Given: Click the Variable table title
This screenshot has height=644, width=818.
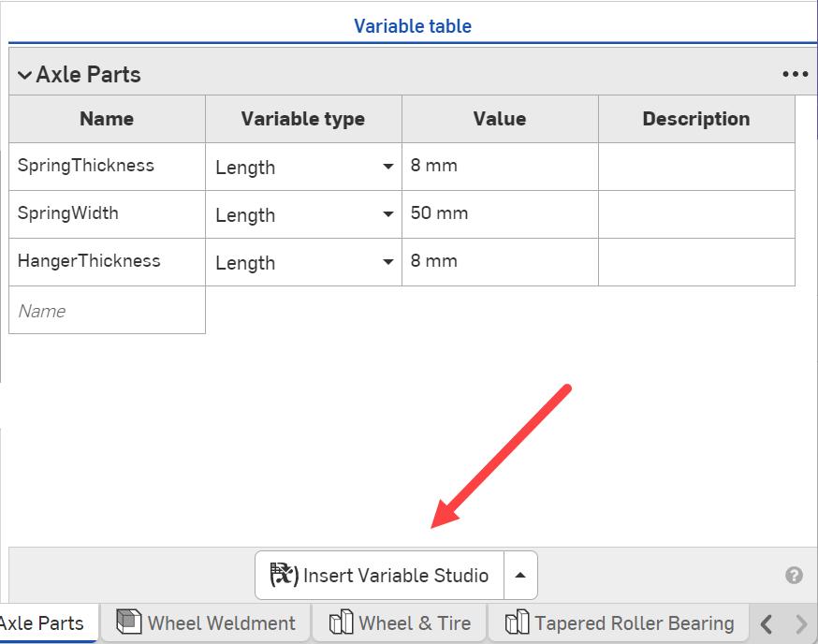Looking at the screenshot, I should pyautogui.click(x=414, y=26).
